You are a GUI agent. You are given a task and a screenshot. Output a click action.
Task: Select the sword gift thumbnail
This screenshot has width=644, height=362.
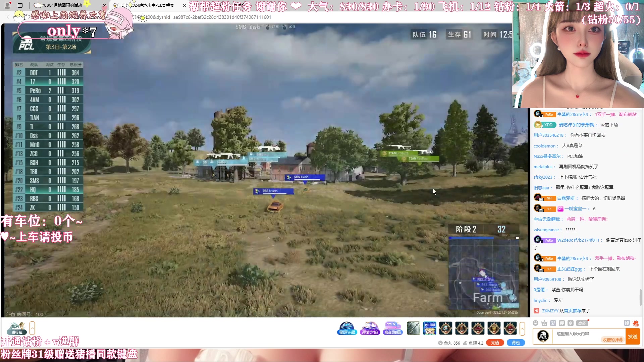[413, 328]
